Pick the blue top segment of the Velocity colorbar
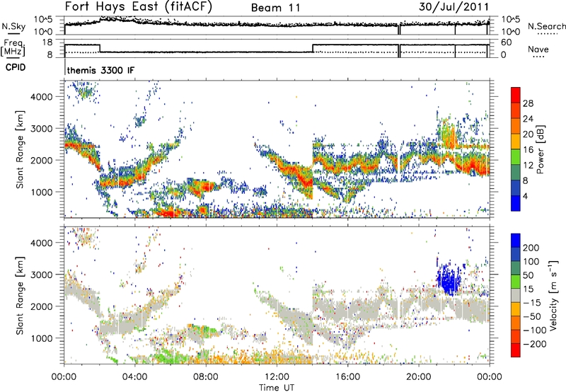 click(516, 241)
